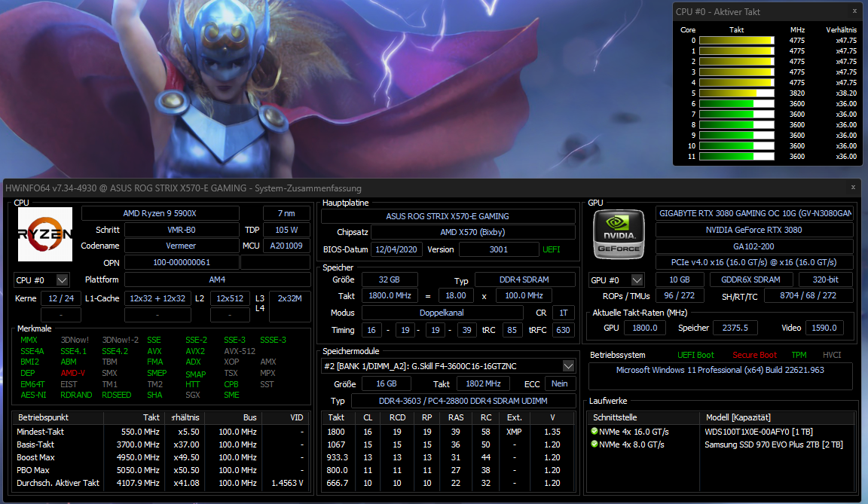Click the Betriebspunkt column header
This screenshot has width=868, height=504.
(x=57, y=417)
